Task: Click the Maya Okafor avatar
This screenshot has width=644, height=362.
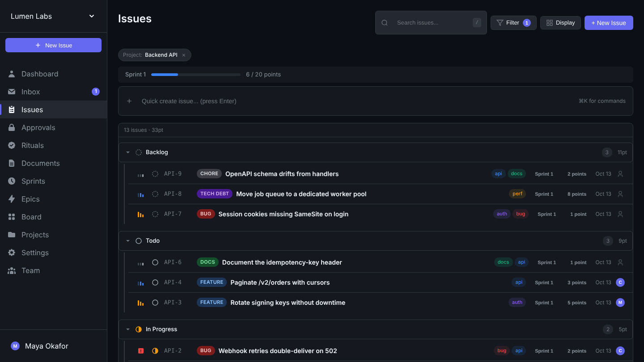Action: tap(15, 346)
